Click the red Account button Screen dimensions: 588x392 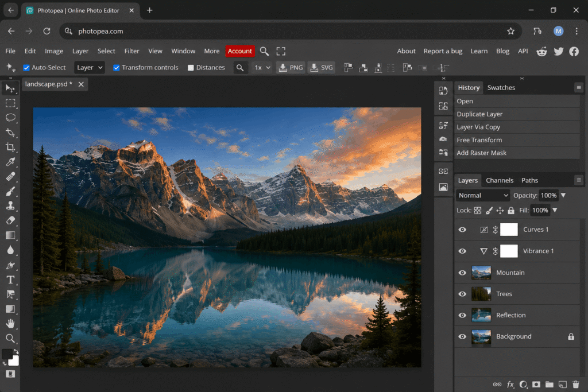click(240, 51)
